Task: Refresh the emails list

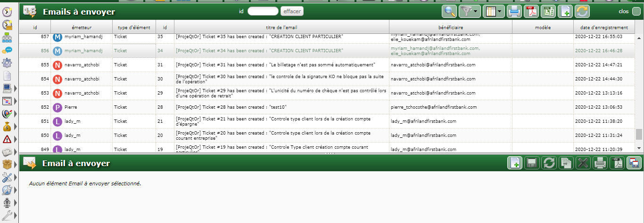Action: tap(582, 11)
